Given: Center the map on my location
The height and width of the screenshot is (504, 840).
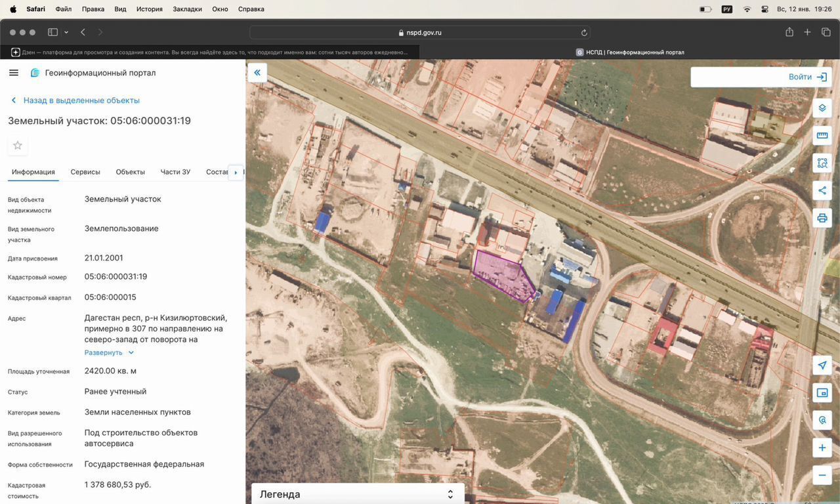Looking at the screenshot, I should [822, 366].
